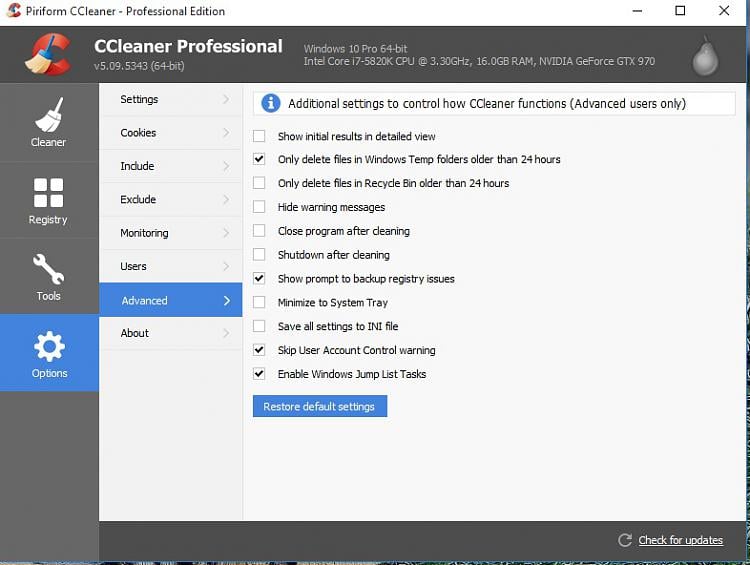Maximize the CCleaner window
The height and width of the screenshot is (565, 750).
pos(680,11)
